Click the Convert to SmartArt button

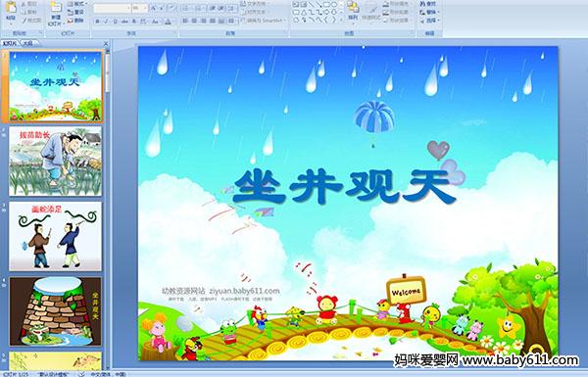tap(263, 21)
